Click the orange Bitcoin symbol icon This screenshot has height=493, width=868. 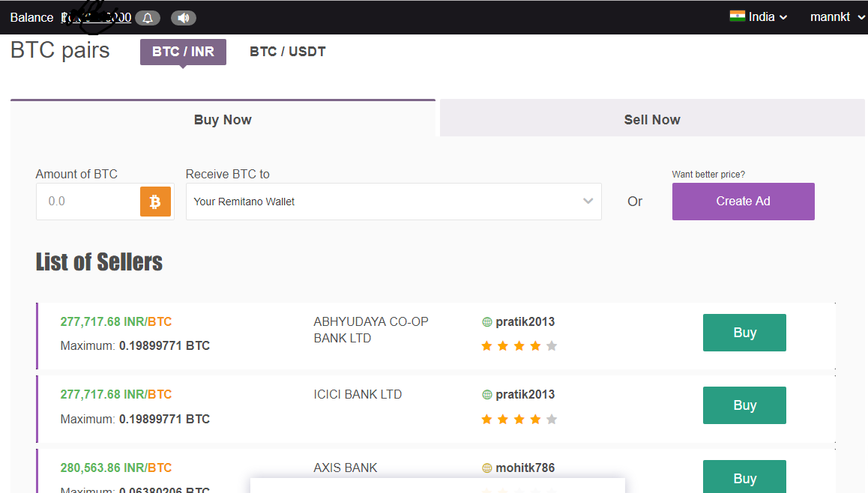click(x=155, y=202)
